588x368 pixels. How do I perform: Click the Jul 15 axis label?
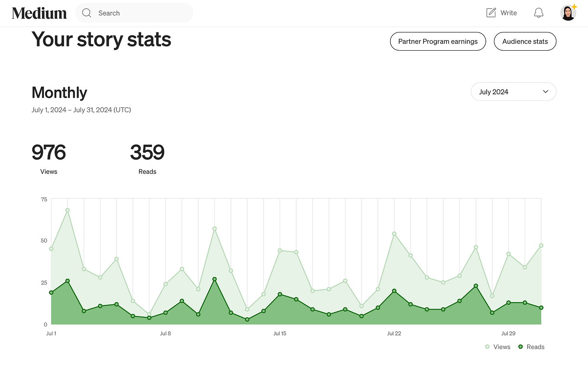tap(280, 333)
